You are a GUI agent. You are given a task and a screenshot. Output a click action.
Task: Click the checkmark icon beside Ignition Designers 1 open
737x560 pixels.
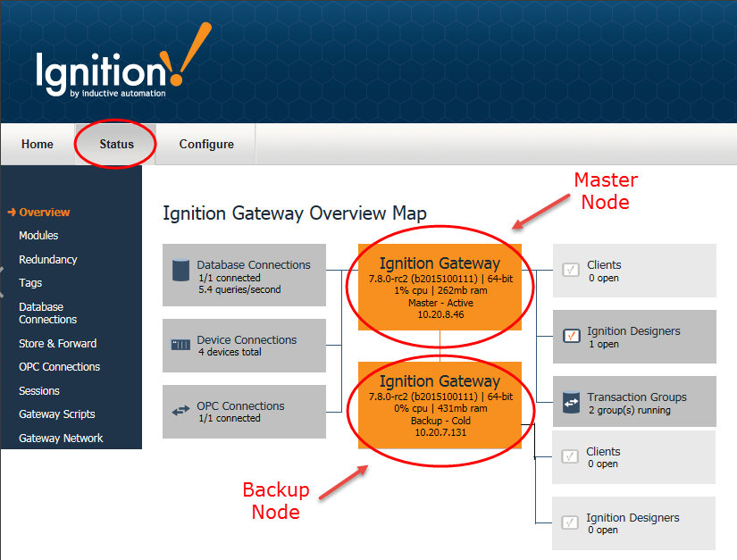click(x=571, y=336)
